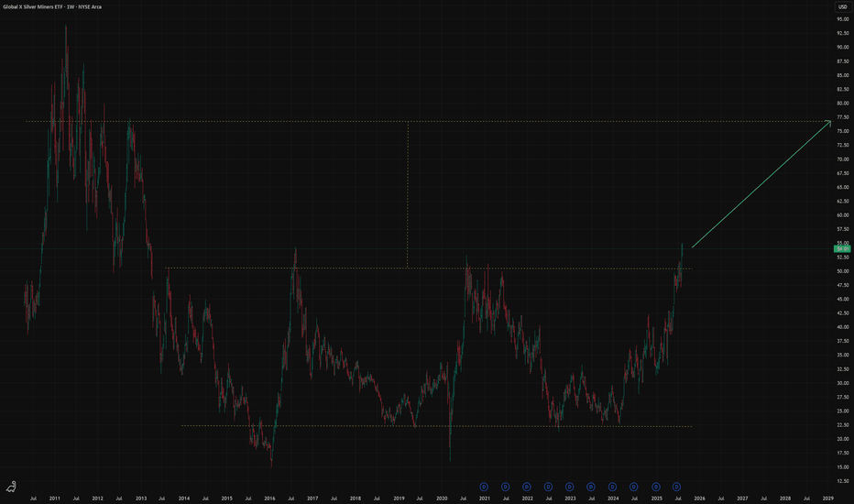Click the dividend marker above the 2023 label
This screenshot has width=854, height=504.
click(570, 487)
